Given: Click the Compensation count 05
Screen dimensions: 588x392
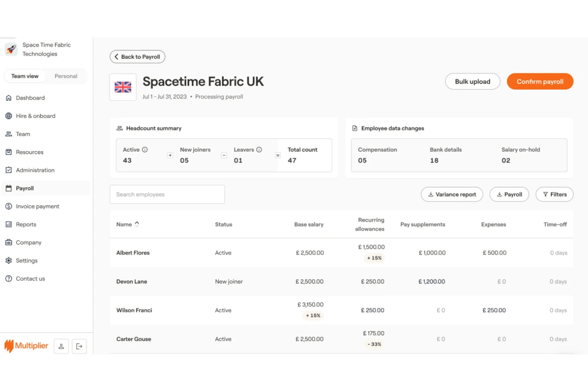Looking at the screenshot, I should pyautogui.click(x=362, y=160).
